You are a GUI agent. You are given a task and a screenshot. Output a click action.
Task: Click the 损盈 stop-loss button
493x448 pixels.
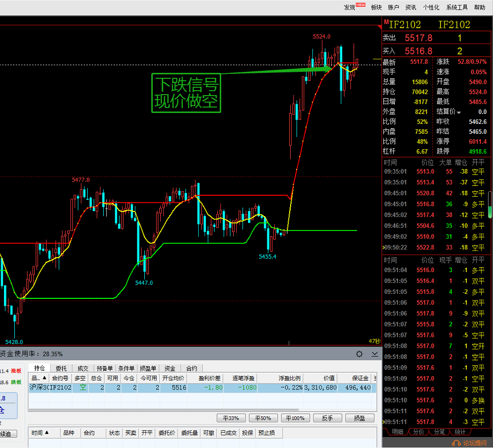tap(360, 418)
